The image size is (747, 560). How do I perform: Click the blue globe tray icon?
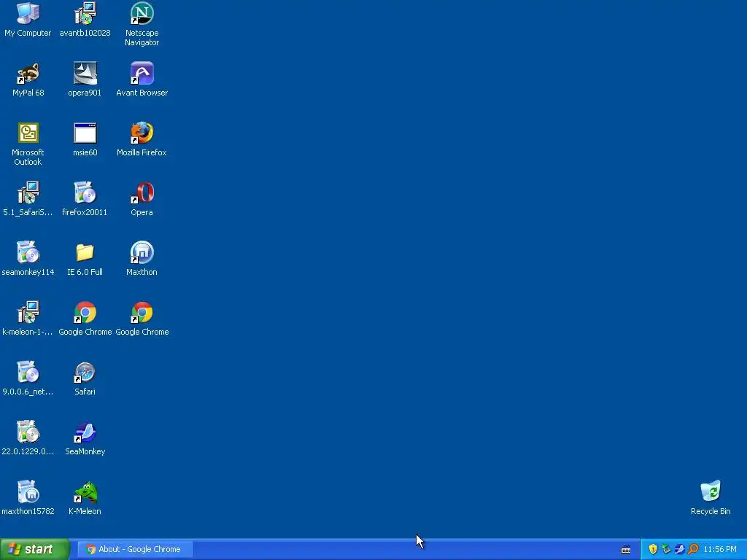(x=679, y=549)
